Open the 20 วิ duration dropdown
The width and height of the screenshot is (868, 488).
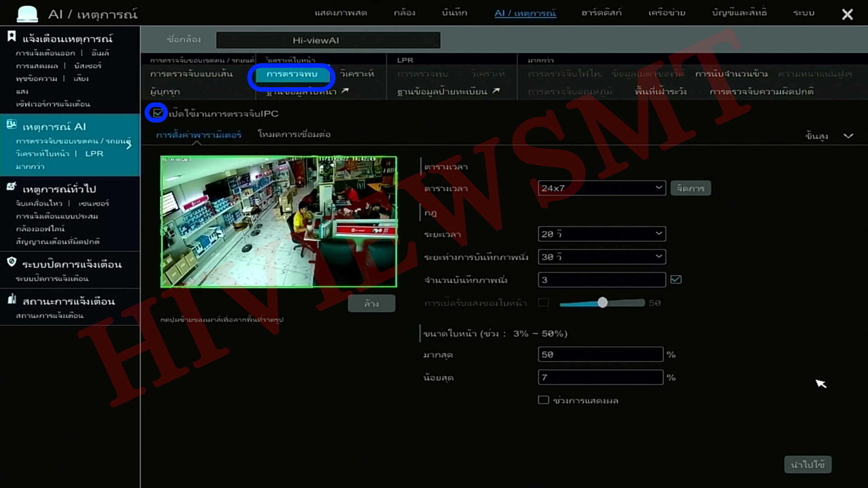pyautogui.click(x=601, y=234)
